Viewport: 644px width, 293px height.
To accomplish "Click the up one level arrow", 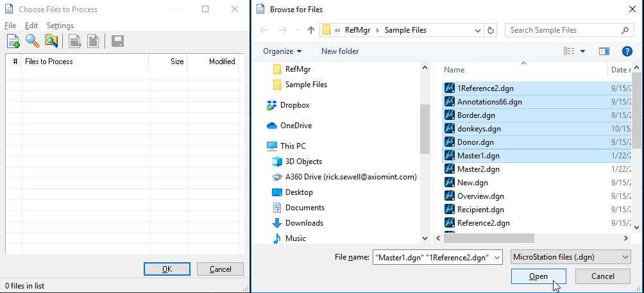I will [x=311, y=30].
